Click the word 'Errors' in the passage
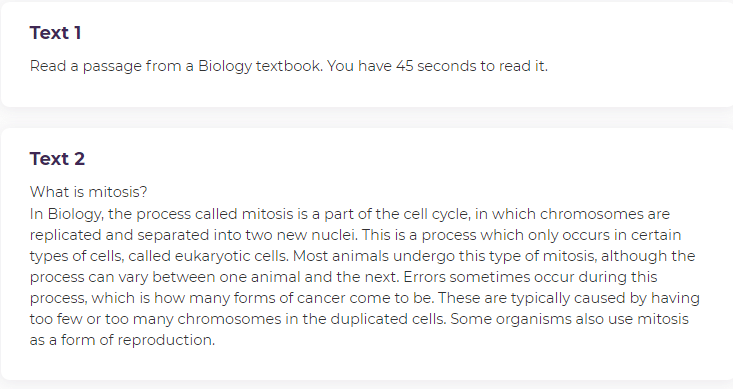The width and height of the screenshot is (733, 389). click(424, 277)
